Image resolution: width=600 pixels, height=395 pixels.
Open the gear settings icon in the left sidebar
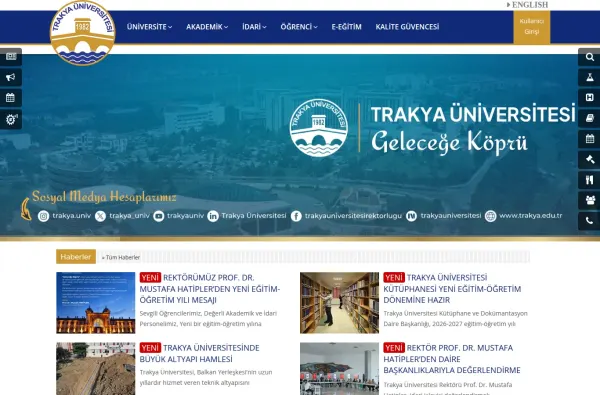point(11,119)
